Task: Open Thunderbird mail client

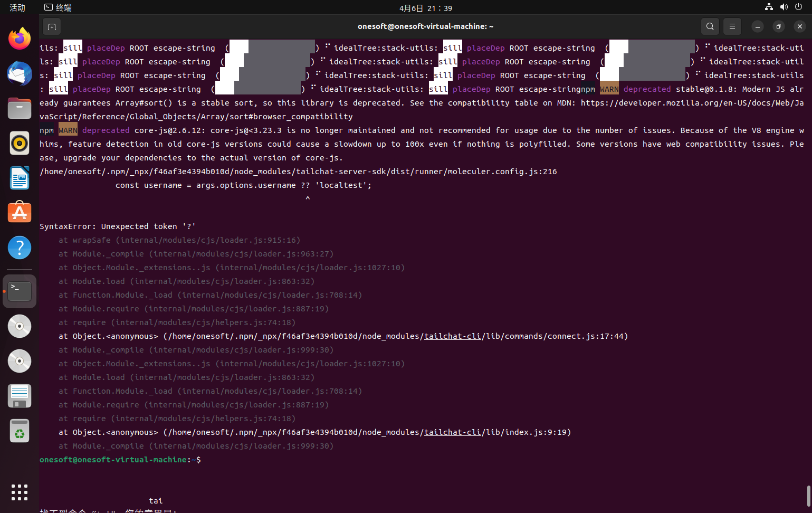Action: pos(19,74)
